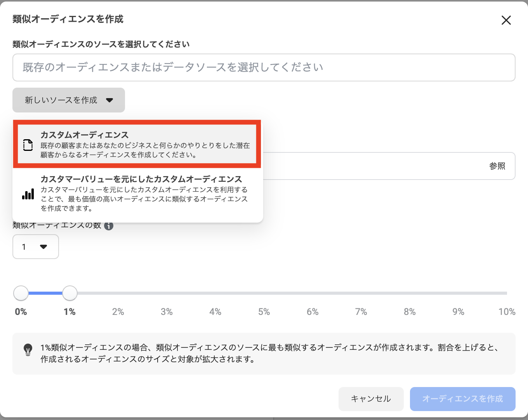Click the slider handle at 0%
This screenshot has height=420, width=528.
coord(21,293)
